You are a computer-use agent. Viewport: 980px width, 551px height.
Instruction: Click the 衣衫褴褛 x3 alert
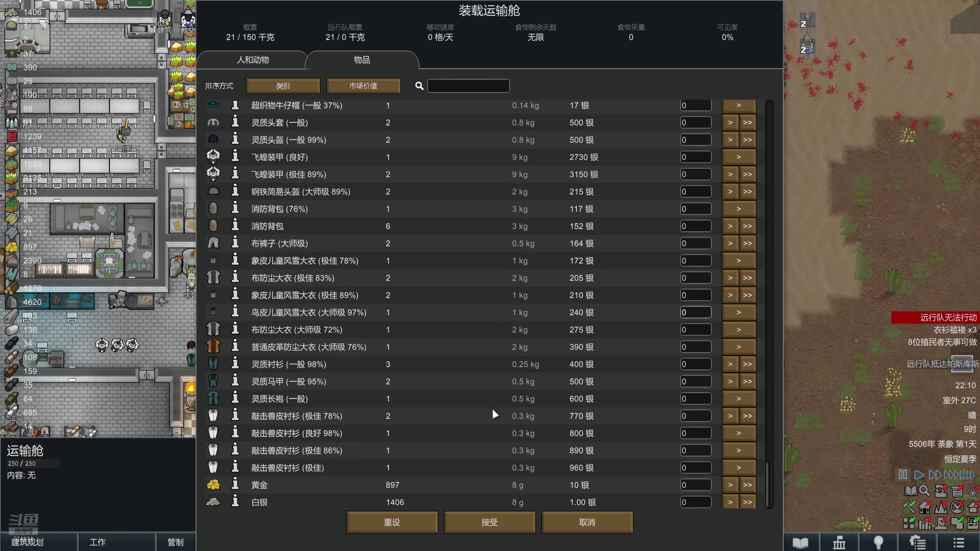[x=955, y=329]
